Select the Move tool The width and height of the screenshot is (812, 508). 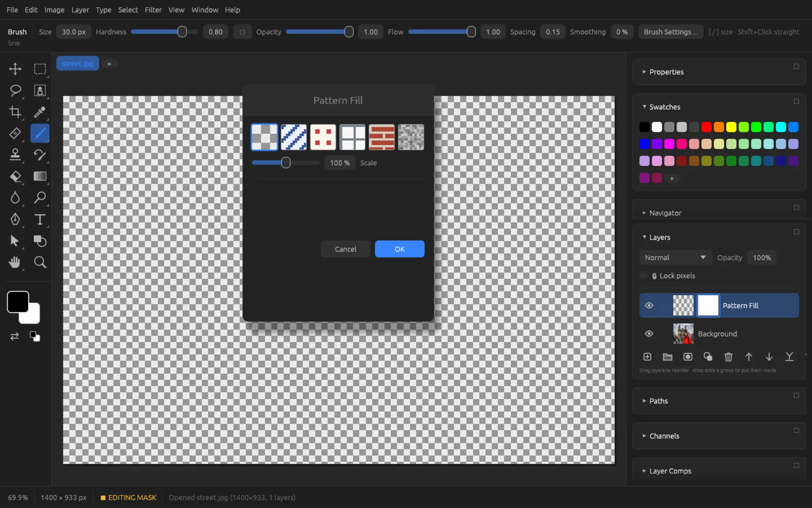pos(15,69)
